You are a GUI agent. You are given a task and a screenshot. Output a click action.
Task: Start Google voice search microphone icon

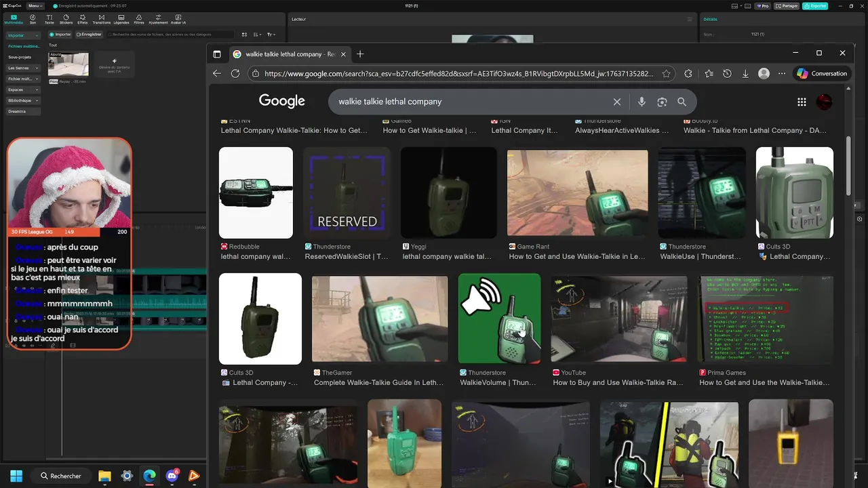642,102
